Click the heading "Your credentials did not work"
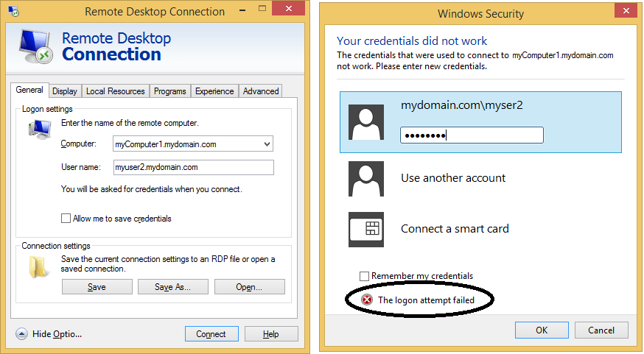 click(412, 41)
